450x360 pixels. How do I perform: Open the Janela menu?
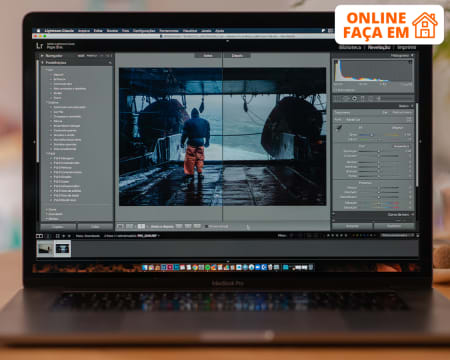click(206, 30)
